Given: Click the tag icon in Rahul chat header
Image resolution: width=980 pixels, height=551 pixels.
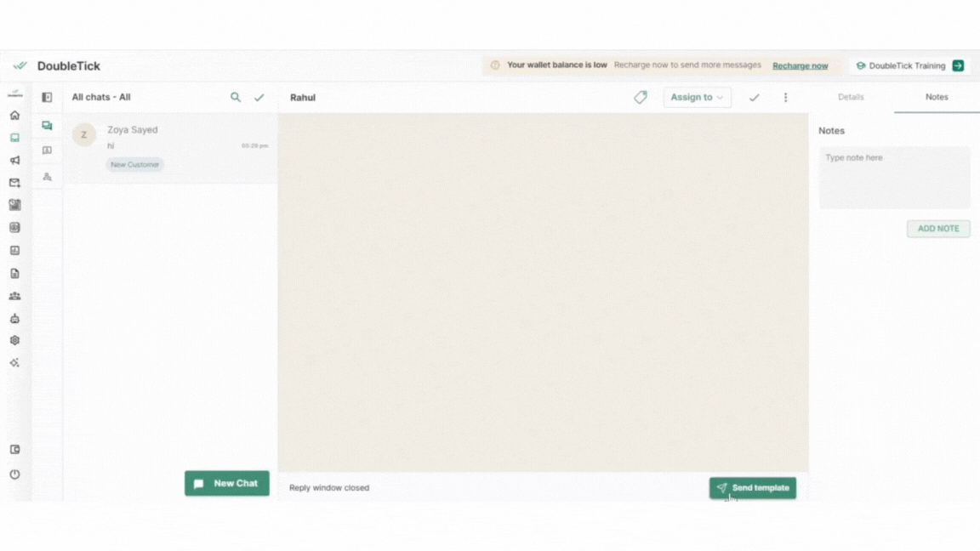Looking at the screenshot, I should pos(641,98).
